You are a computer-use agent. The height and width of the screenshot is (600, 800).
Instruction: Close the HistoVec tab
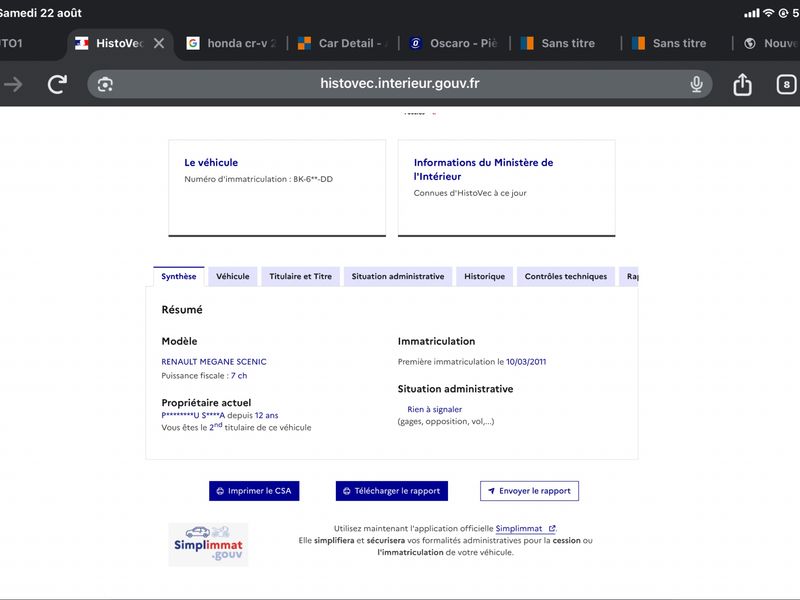[159, 43]
